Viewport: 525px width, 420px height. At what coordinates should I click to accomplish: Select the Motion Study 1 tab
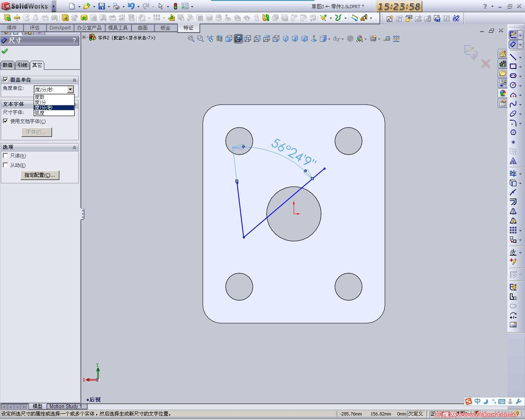pyautogui.click(x=66, y=406)
